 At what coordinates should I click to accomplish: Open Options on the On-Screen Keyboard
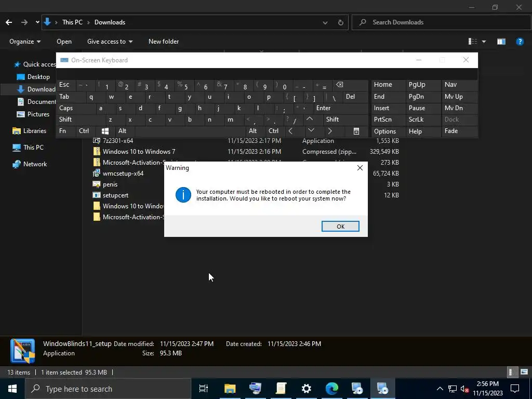[x=388, y=131]
